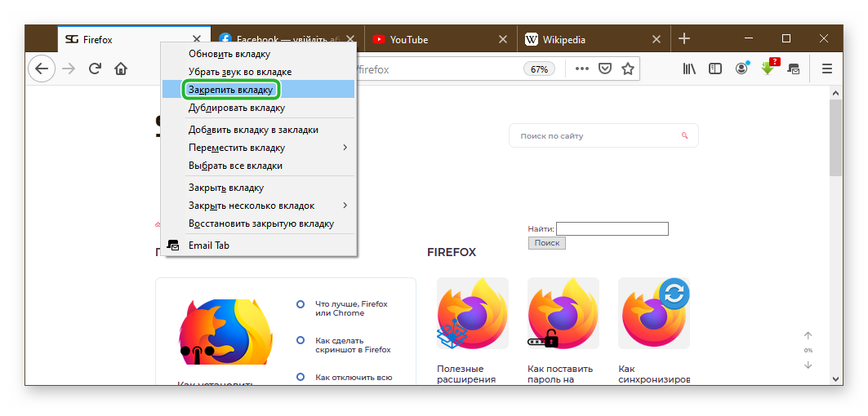Close the Firefox tab
868x416 pixels.
pyautogui.click(x=197, y=39)
